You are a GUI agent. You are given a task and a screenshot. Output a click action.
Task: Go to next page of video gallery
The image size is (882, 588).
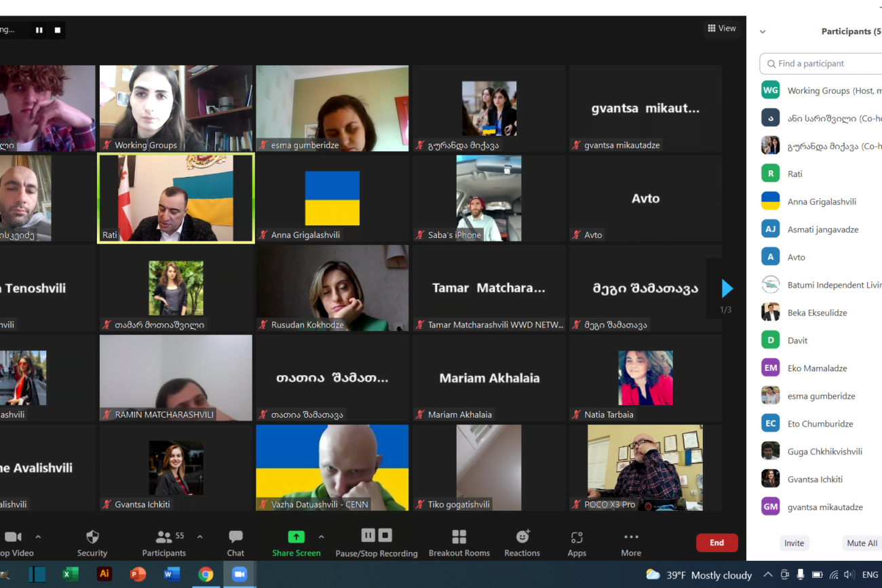point(727,289)
